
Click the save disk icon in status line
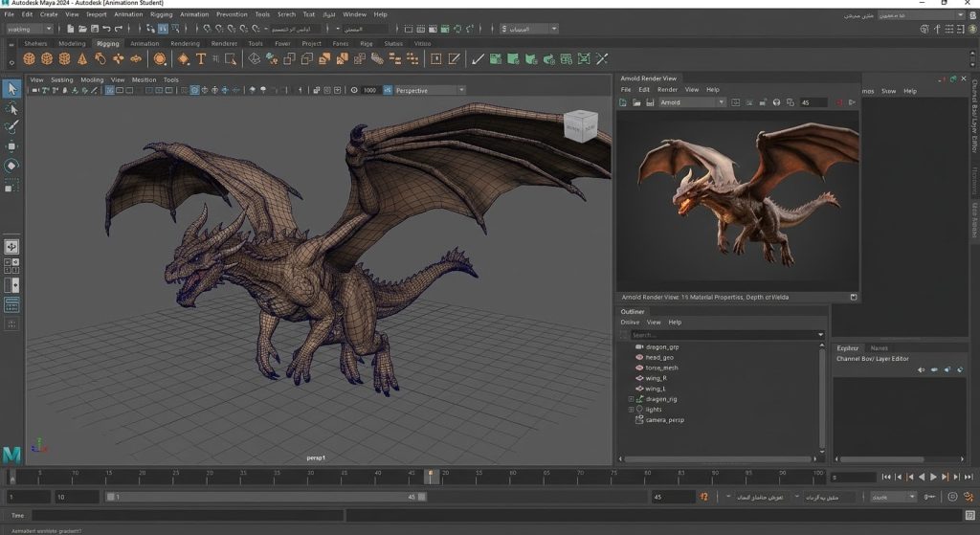(95, 29)
